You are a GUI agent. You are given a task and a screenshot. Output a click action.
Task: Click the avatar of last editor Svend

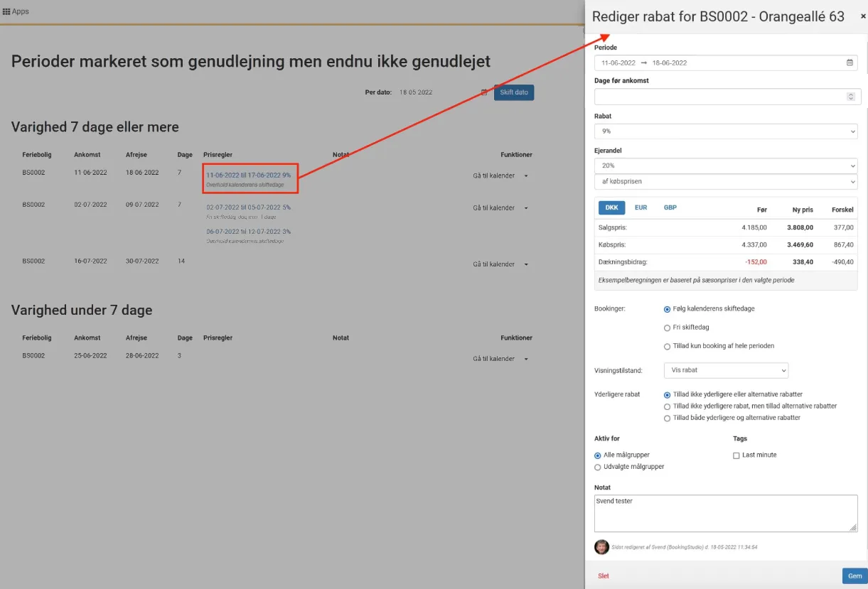tap(601, 547)
